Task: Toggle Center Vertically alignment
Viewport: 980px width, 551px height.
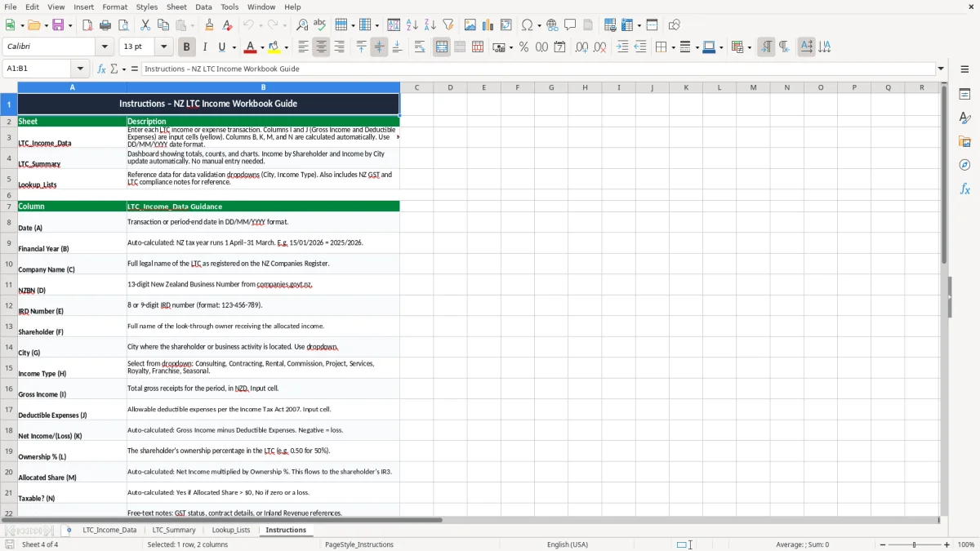Action: pyautogui.click(x=379, y=47)
